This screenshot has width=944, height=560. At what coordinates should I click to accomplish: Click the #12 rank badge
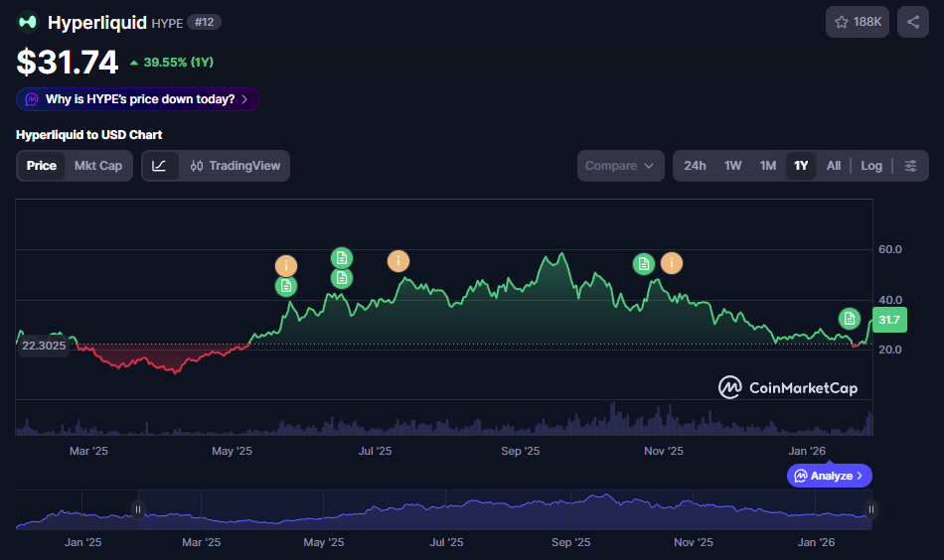204,22
